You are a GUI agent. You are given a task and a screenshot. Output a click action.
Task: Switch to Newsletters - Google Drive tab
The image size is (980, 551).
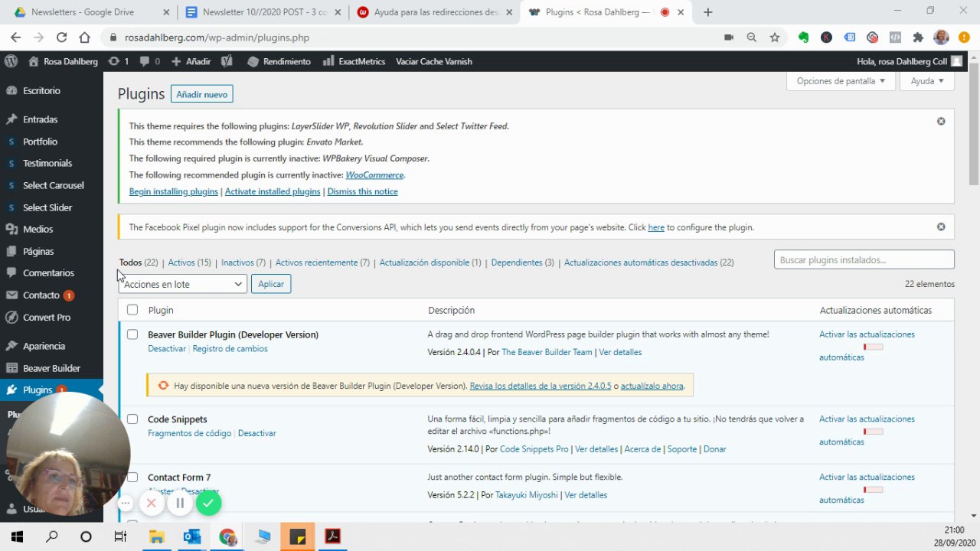pyautogui.click(x=92, y=12)
